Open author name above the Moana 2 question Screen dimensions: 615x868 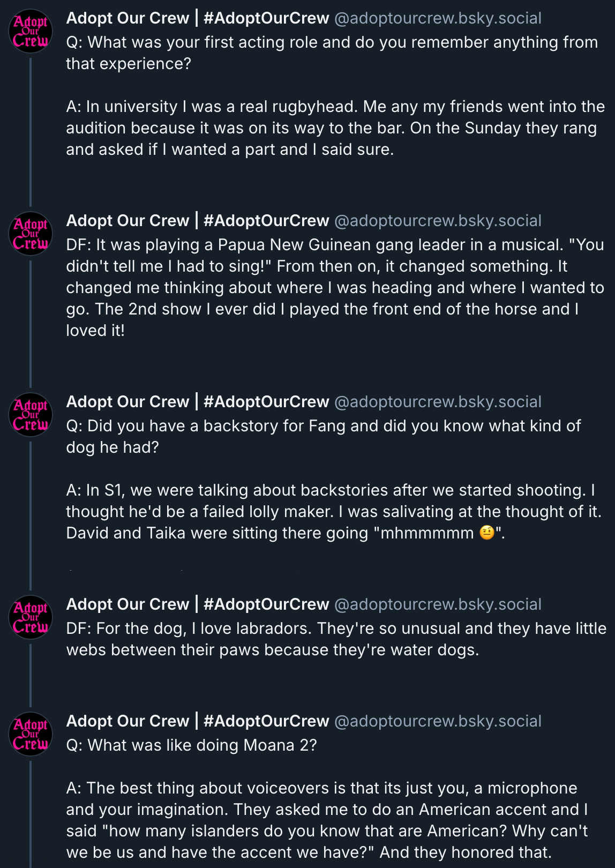pos(197,721)
